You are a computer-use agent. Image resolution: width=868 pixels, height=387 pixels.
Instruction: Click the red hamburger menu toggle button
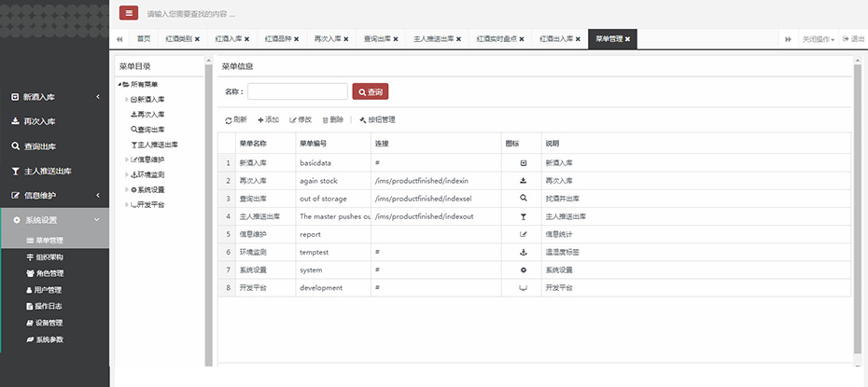pyautogui.click(x=129, y=13)
